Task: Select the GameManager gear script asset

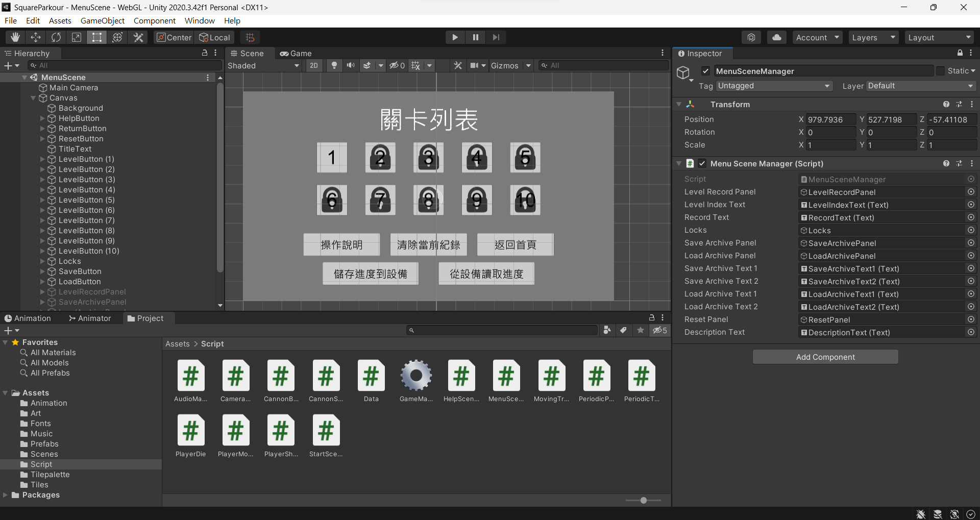Action: click(416, 381)
